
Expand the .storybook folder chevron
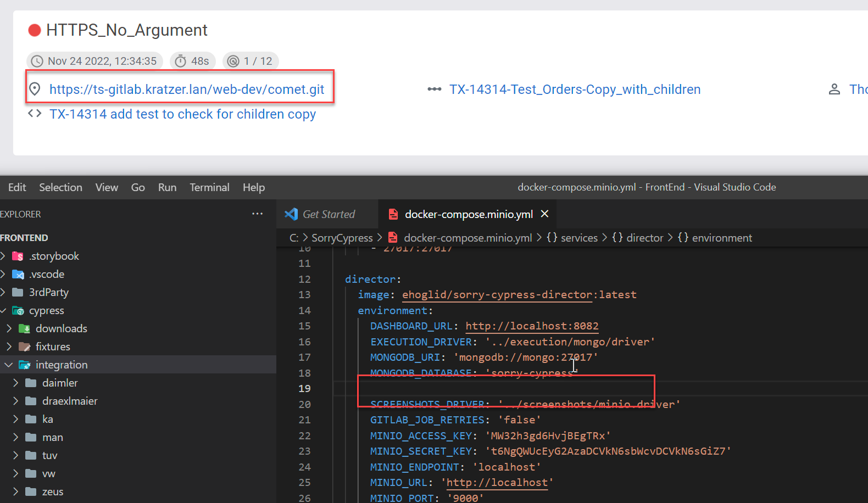[3, 256]
